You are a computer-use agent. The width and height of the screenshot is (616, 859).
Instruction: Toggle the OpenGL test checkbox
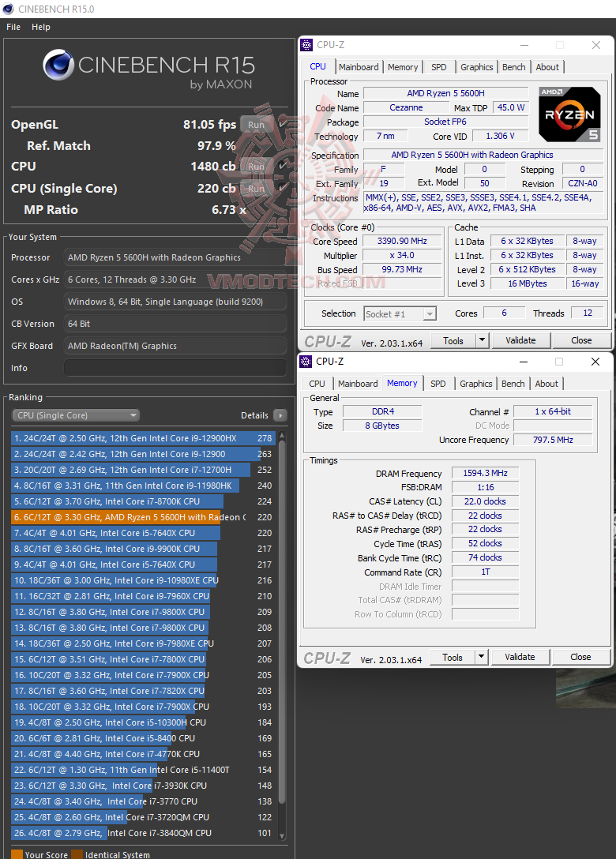pyautogui.click(x=282, y=125)
